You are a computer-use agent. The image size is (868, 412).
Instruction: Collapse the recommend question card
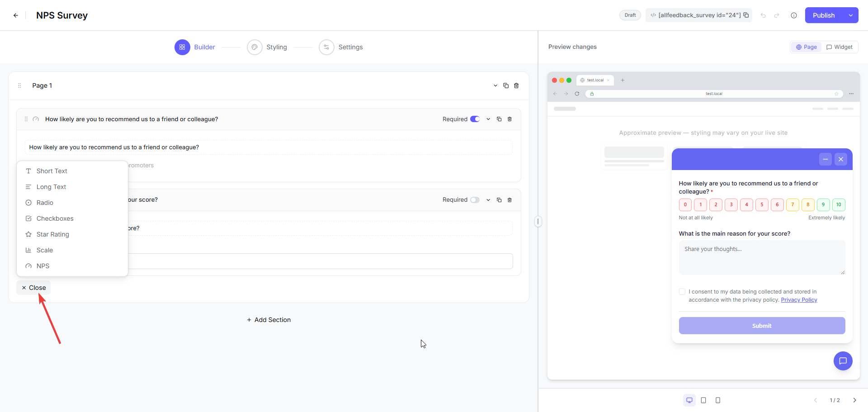pyautogui.click(x=488, y=119)
